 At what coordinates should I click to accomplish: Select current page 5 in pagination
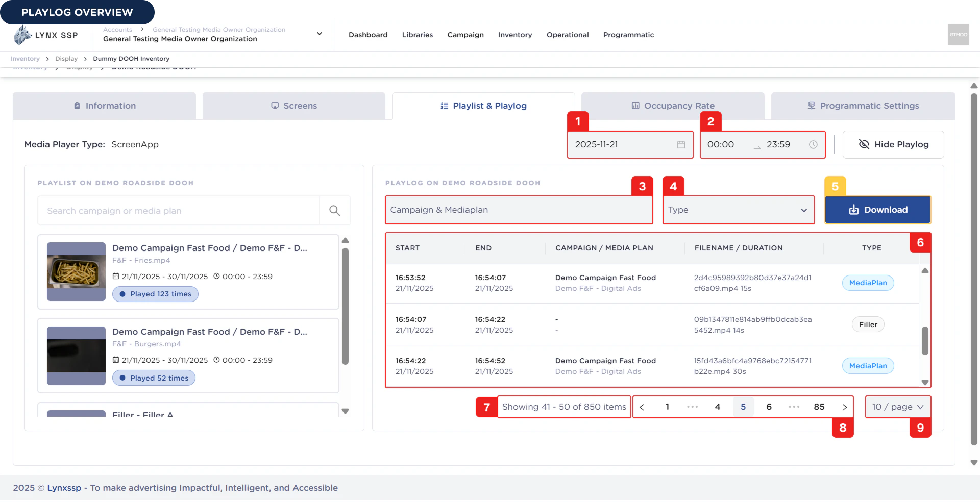743,407
